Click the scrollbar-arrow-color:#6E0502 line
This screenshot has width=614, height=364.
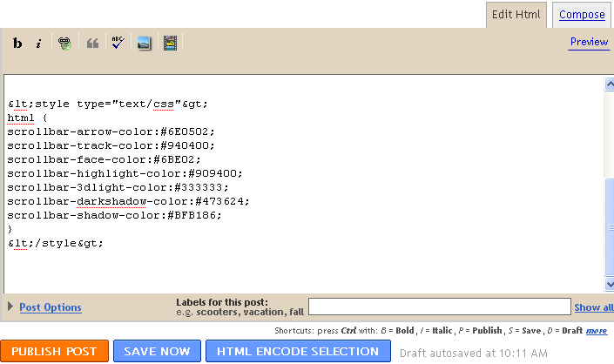(x=111, y=131)
